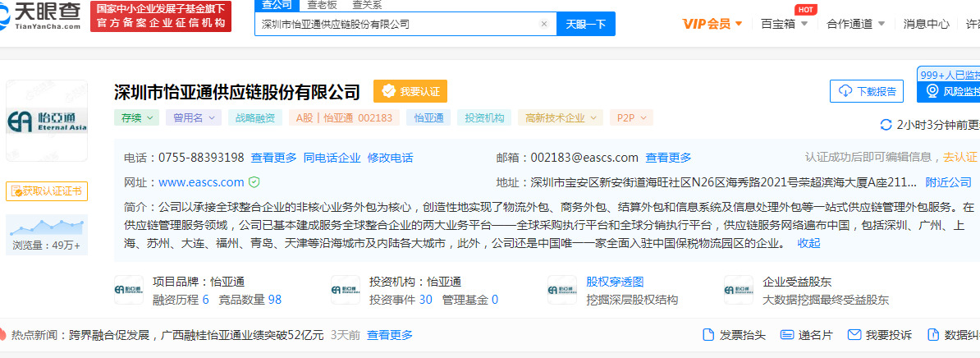Expand the 合作通道 menu
Viewport: 980px width, 358px height.
(x=855, y=24)
